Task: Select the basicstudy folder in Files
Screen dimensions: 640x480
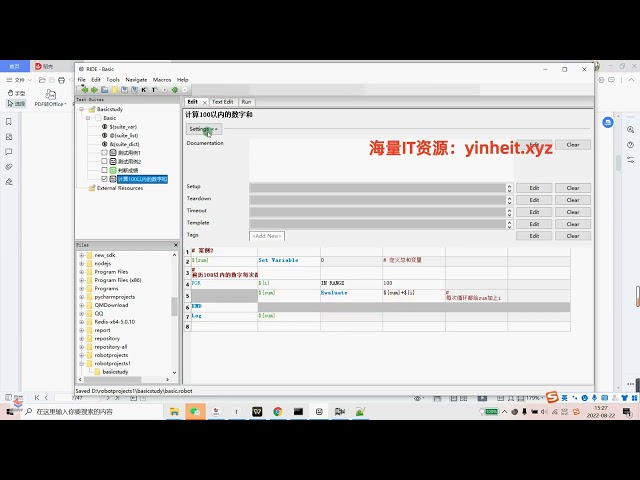Action: pyautogui.click(x=115, y=372)
